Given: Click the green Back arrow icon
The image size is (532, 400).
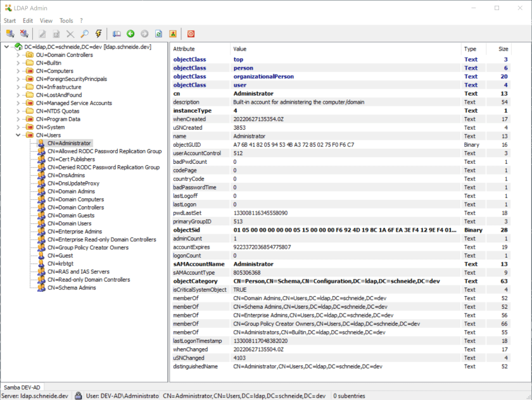Looking at the screenshot, I should [130, 34].
